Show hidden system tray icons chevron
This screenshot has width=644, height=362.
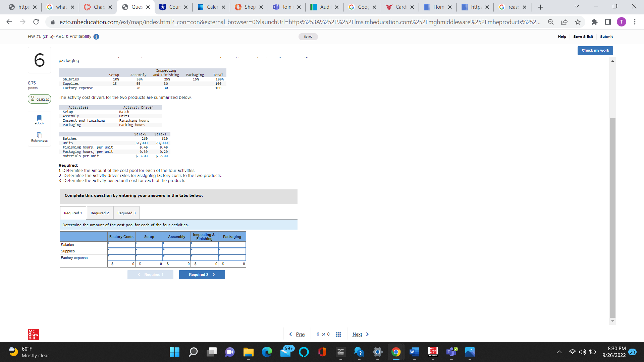(559, 352)
